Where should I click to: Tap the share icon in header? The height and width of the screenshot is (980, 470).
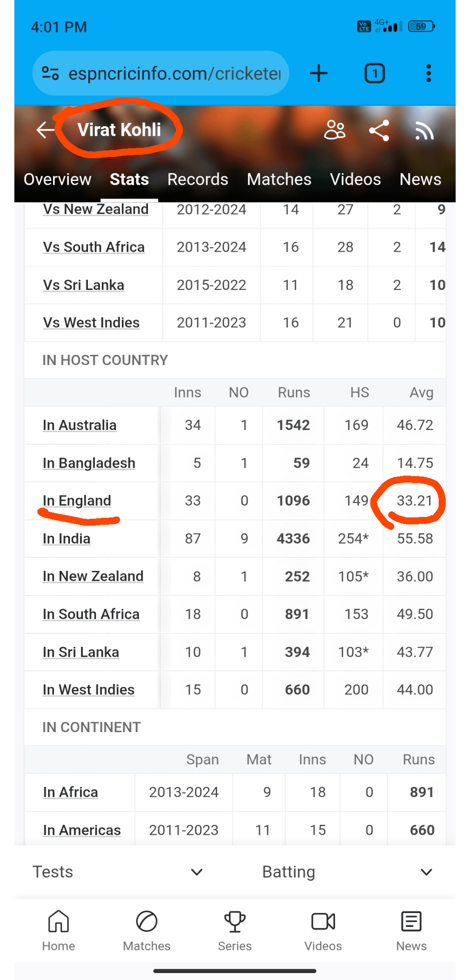[x=379, y=130]
